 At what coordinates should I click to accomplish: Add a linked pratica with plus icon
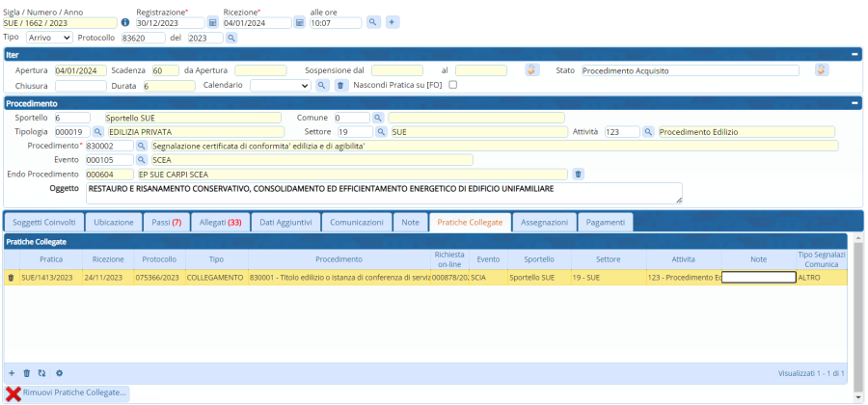(12, 372)
